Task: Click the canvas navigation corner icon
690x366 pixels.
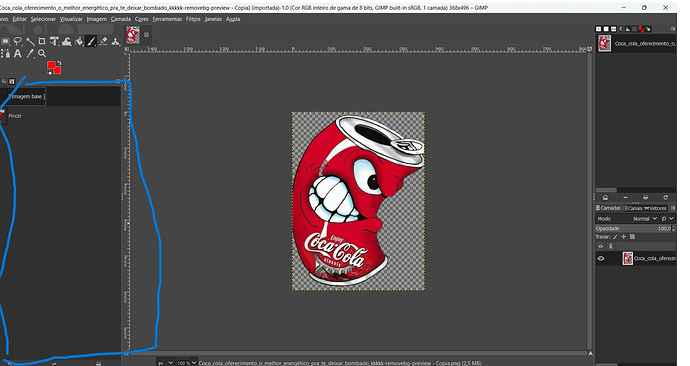Action: 590,353
